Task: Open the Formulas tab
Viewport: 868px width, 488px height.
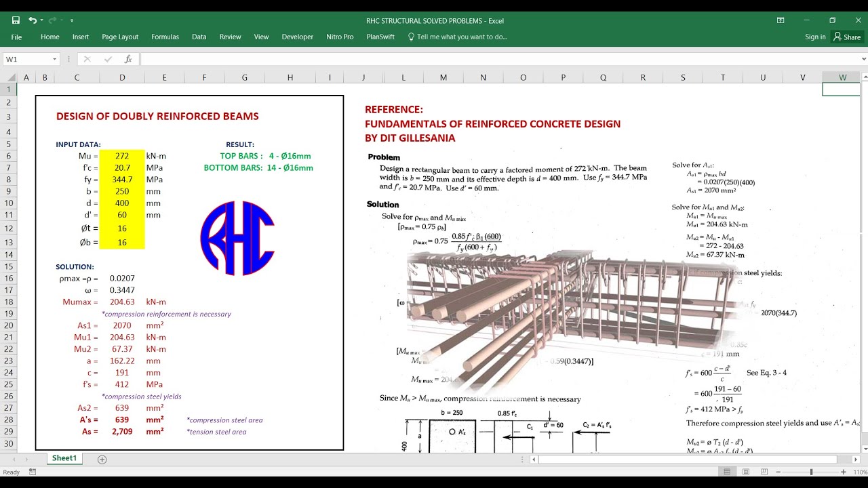Action: click(165, 37)
